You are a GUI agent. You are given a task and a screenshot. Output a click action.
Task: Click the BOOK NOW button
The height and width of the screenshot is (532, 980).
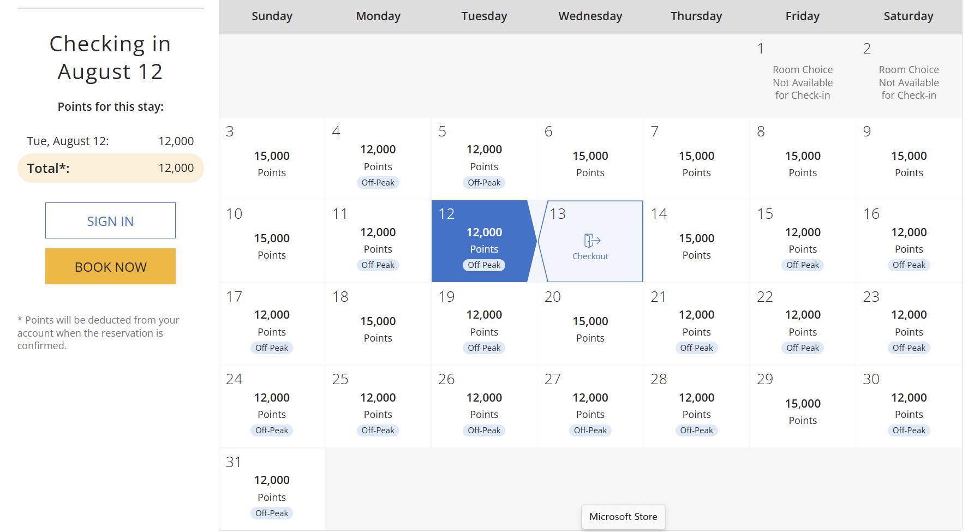tap(110, 266)
